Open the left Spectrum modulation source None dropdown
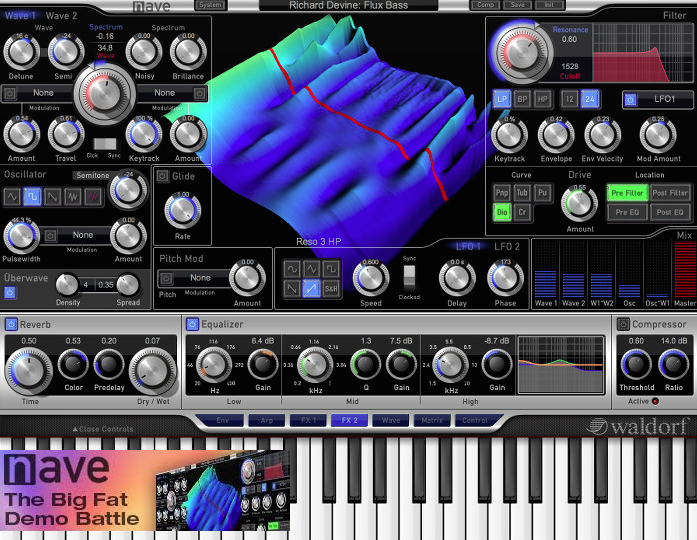The image size is (697, 540). click(x=44, y=93)
